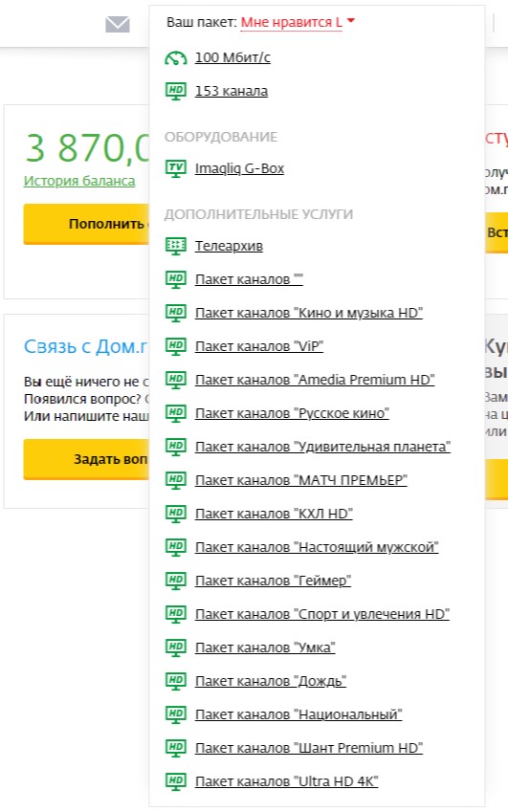Open the "100 Мбит/с" link

(x=232, y=57)
